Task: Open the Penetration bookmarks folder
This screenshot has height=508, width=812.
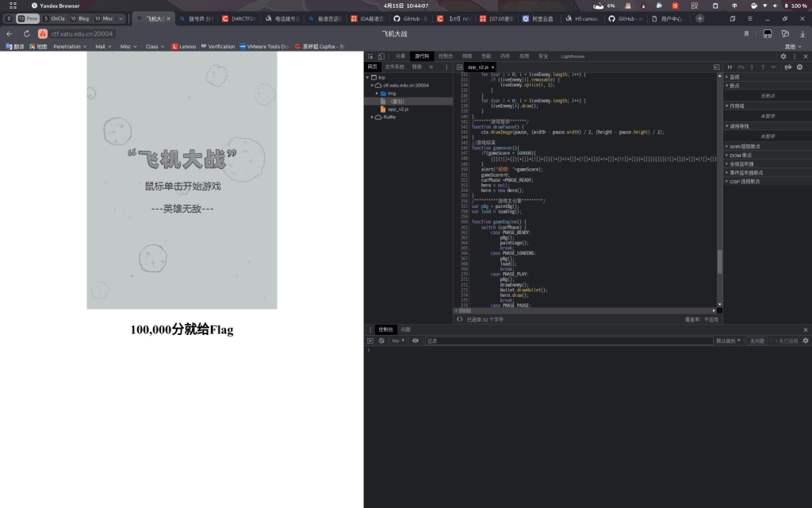Action: tap(70, 47)
